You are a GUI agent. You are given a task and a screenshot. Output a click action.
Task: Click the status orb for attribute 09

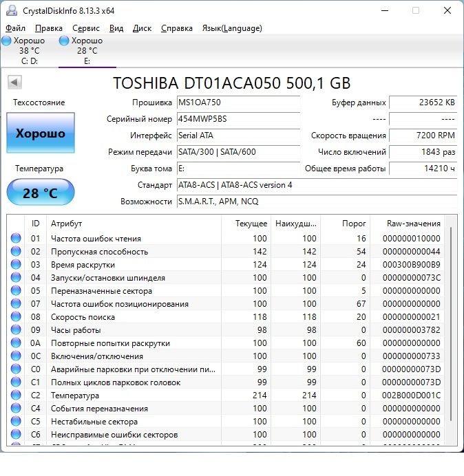point(16,329)
